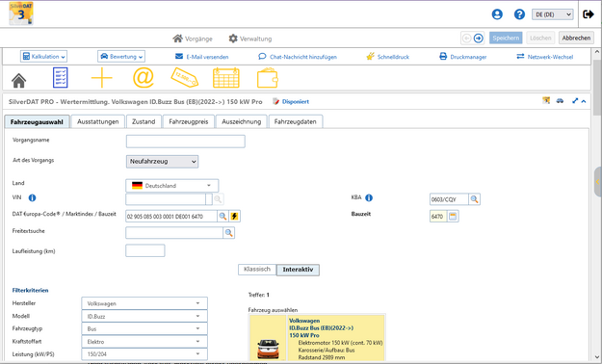Image resolution: width=602 pixels, height=364 pixels.
Task: Click the car icon in panel header
Action: point(561,101)
